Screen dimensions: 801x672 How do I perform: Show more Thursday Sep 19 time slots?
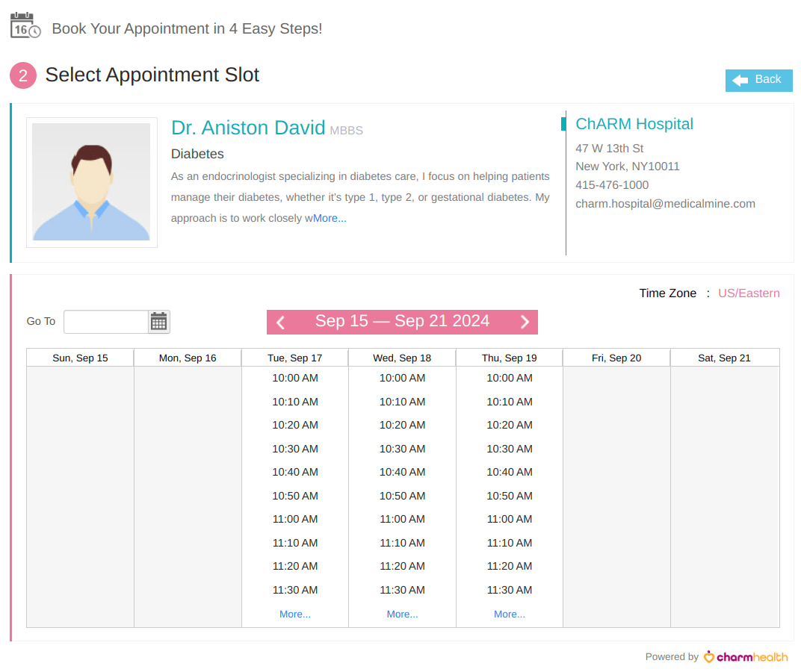510,615
